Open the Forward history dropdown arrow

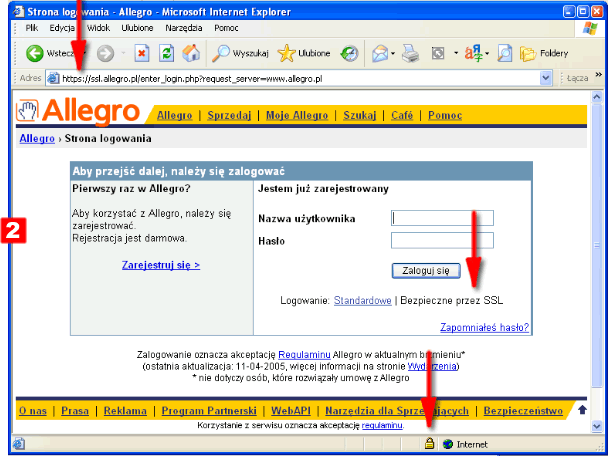tap(123, 54)
